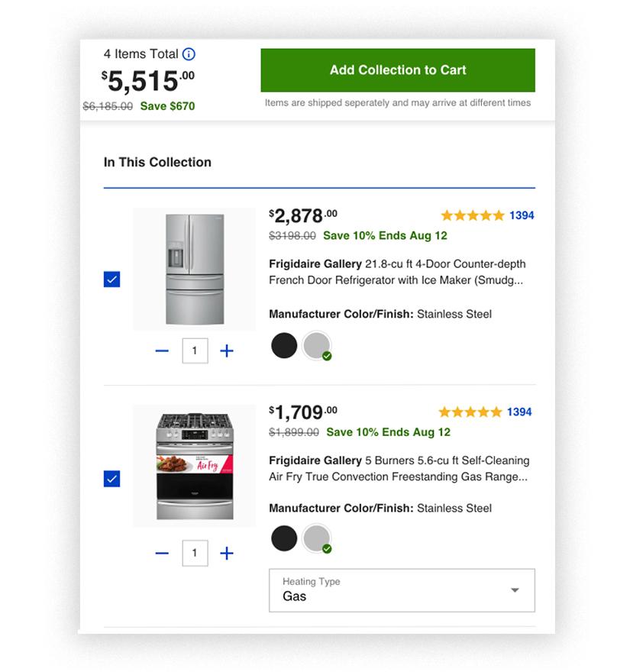The width and height of the screenshot is (617, 672).
Task: Click the plus icon to increase refrigerator quantity
Action: (227, 350)
